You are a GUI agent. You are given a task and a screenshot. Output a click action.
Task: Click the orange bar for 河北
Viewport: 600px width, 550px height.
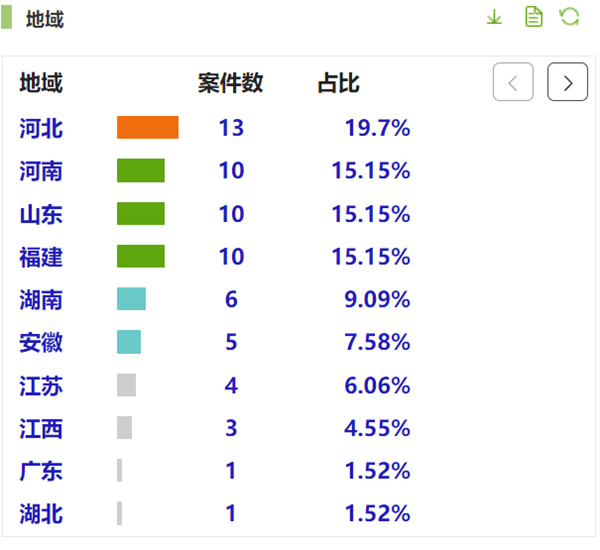click(x=147, y=128)
